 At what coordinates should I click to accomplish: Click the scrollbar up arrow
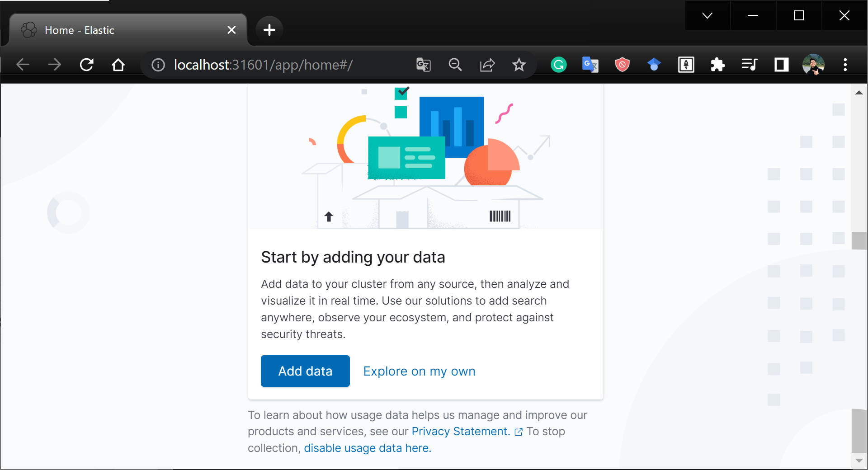coord(859,93)
